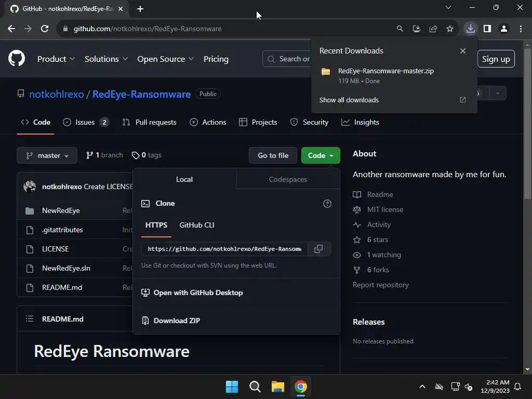This screenshot has width=532, height=399.
Task: Select the HTTPS clone option
Action: pyautogui.click(x=156, y=225)
